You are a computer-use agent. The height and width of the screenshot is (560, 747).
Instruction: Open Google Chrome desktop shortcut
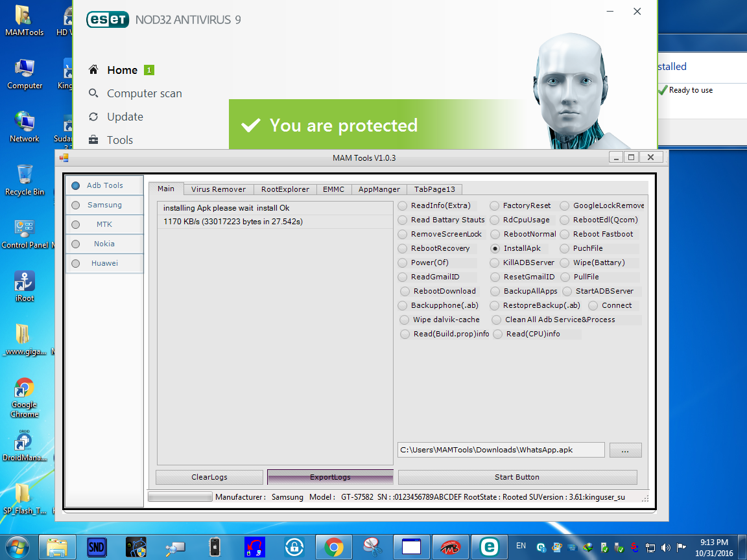click(x=24, y=398)
